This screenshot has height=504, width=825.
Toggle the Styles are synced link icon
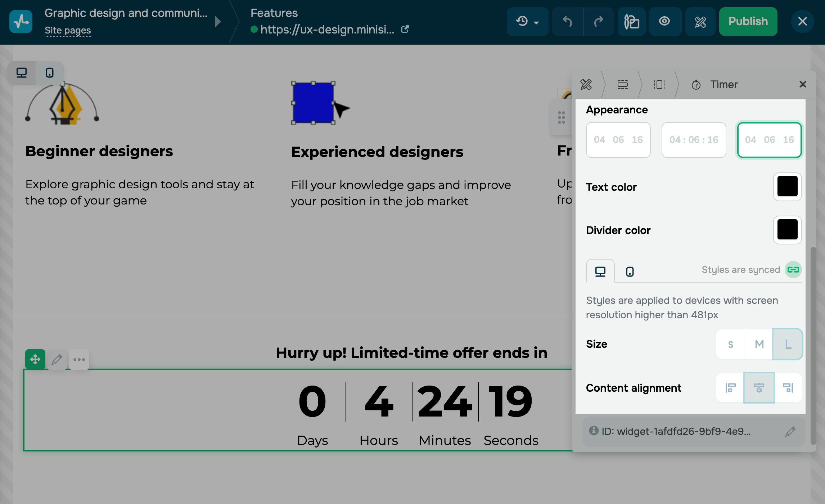point(793,270)
